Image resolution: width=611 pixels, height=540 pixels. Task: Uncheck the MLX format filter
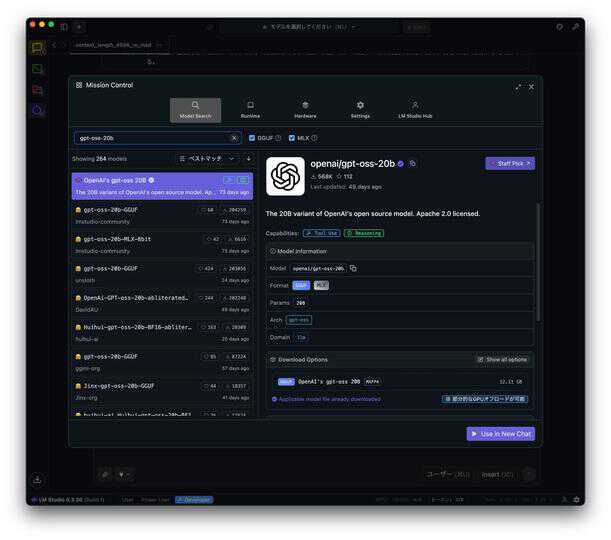(292, 138)
